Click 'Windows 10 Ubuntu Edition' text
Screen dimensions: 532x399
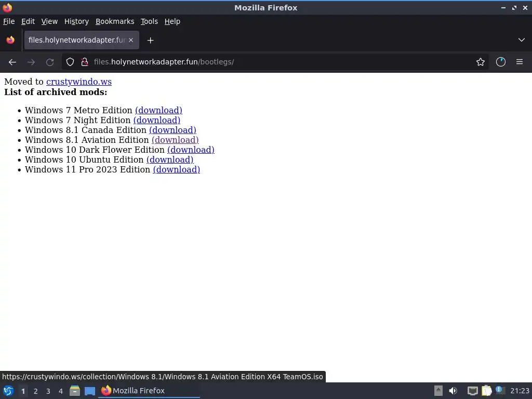pos(84,159)
